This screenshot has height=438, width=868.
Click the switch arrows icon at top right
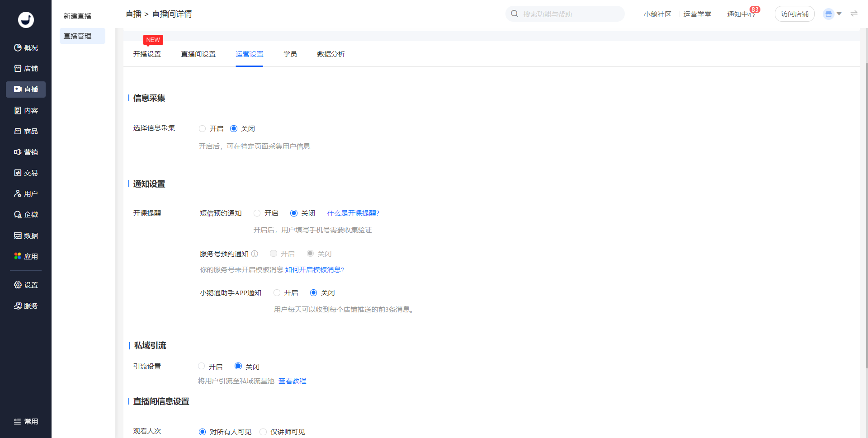pyautogui.click(x=854, y=14)
